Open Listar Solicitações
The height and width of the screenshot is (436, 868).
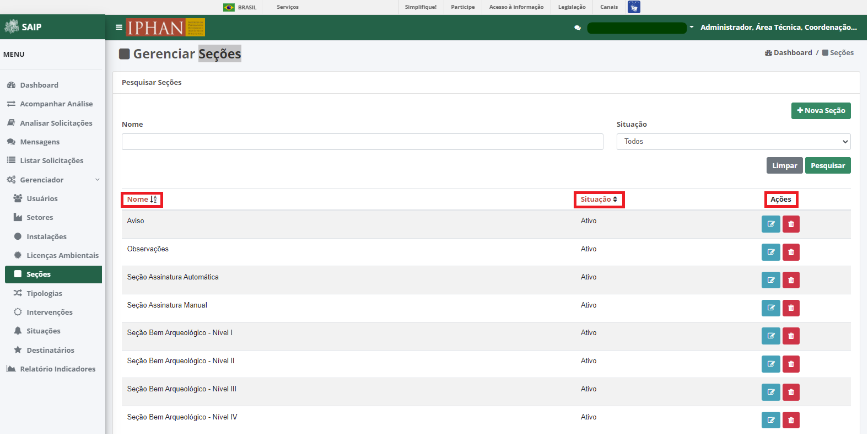52,160
